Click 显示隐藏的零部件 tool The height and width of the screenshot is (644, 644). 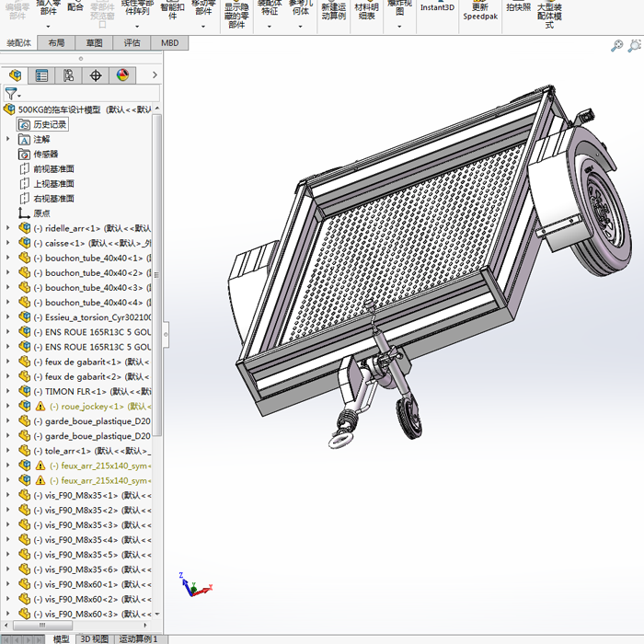point(236,14)
